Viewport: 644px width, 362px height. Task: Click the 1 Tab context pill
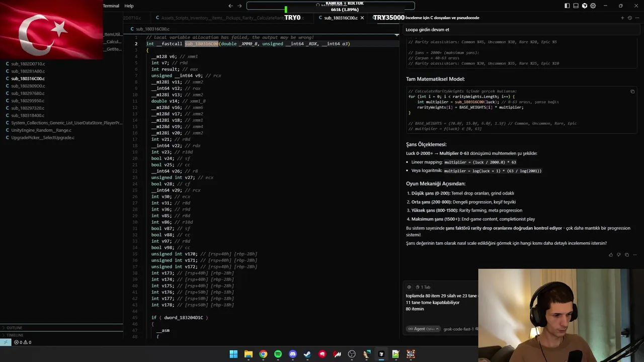pyautogui.click(x=423, y=287)
